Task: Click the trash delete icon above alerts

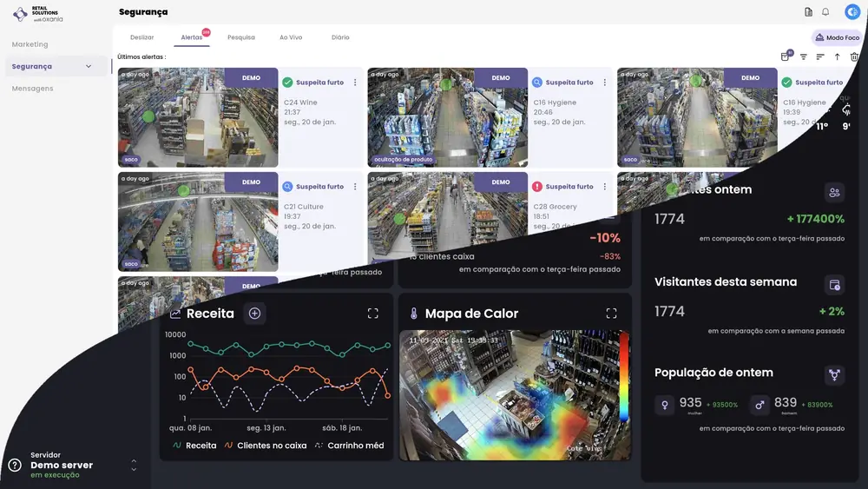Action: (854, 56)
